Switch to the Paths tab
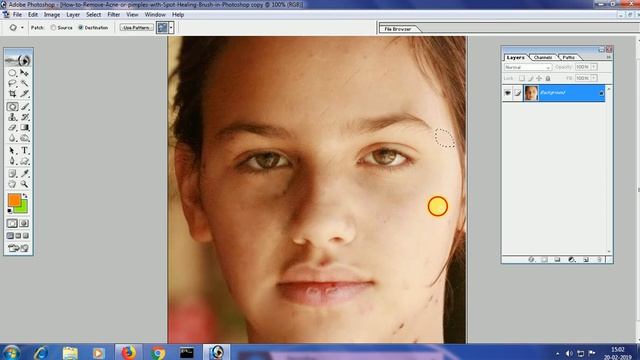 click(x=568, y=58)
